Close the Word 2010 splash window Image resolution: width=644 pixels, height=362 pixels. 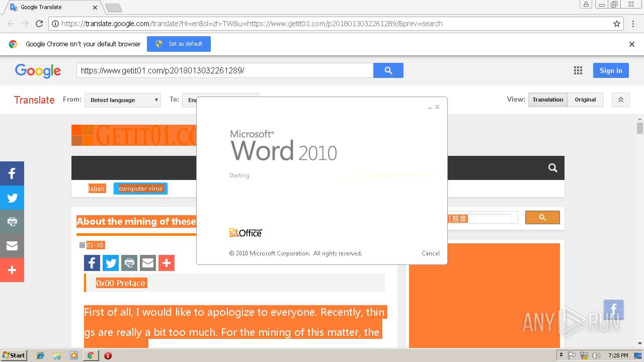tap(438, 107)
